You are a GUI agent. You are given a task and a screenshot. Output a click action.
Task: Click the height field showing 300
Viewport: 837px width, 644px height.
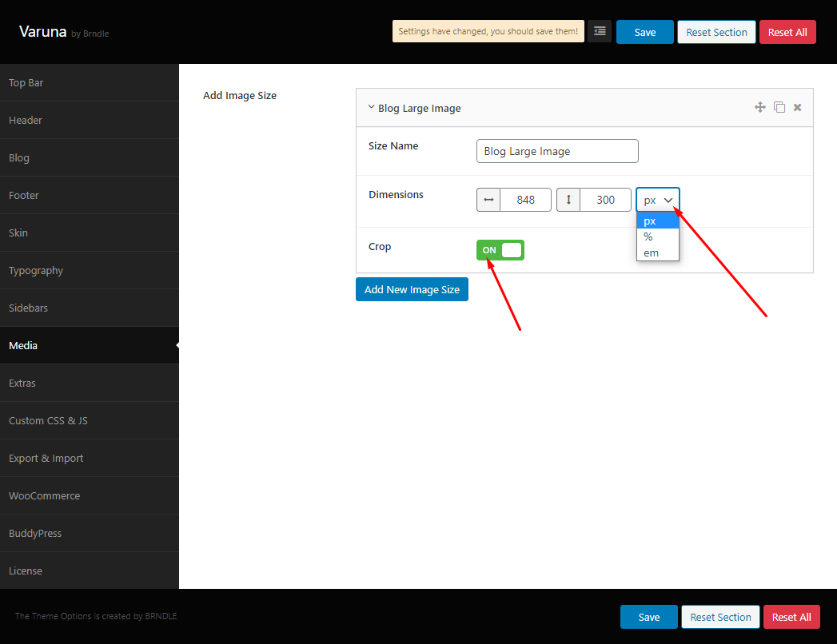[x=605, y=200]
